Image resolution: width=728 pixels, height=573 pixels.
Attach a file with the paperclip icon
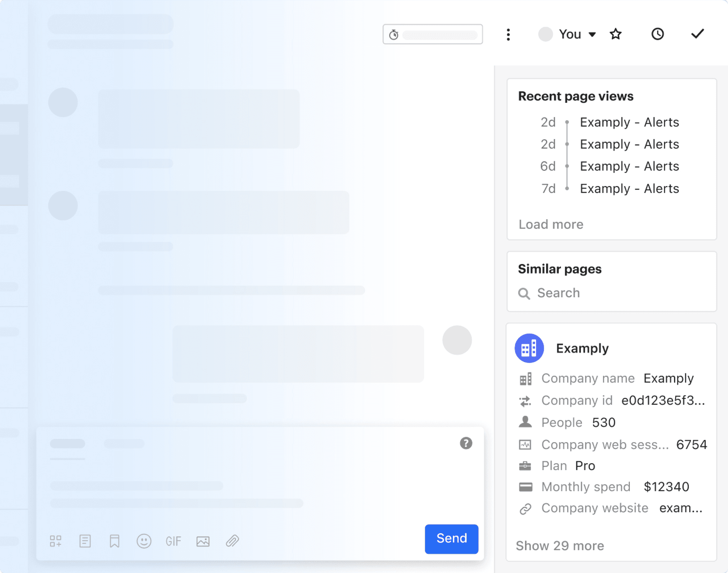(232, 541)
